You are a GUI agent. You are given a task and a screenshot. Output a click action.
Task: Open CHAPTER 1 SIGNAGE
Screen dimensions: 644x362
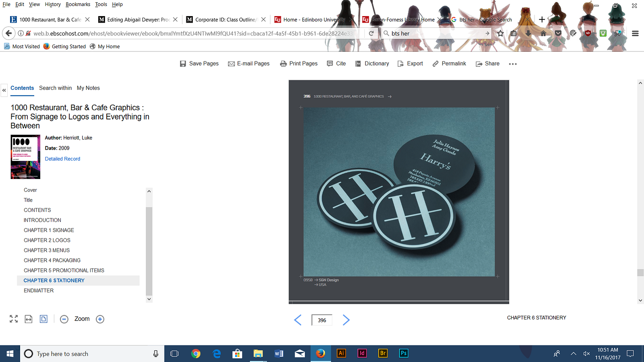(x=49, y=230)
